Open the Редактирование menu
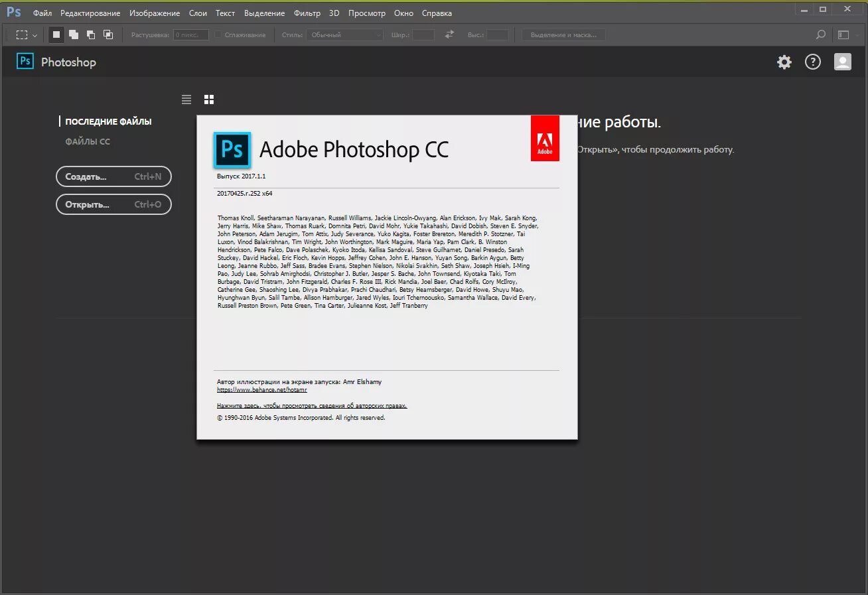 [90, 13]
